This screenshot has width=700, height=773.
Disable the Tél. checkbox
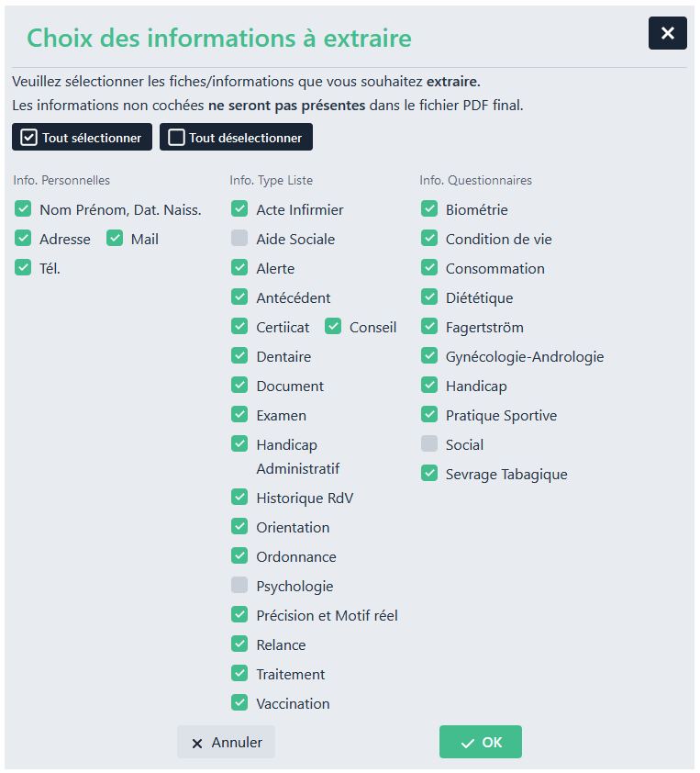tap(23, 268)
